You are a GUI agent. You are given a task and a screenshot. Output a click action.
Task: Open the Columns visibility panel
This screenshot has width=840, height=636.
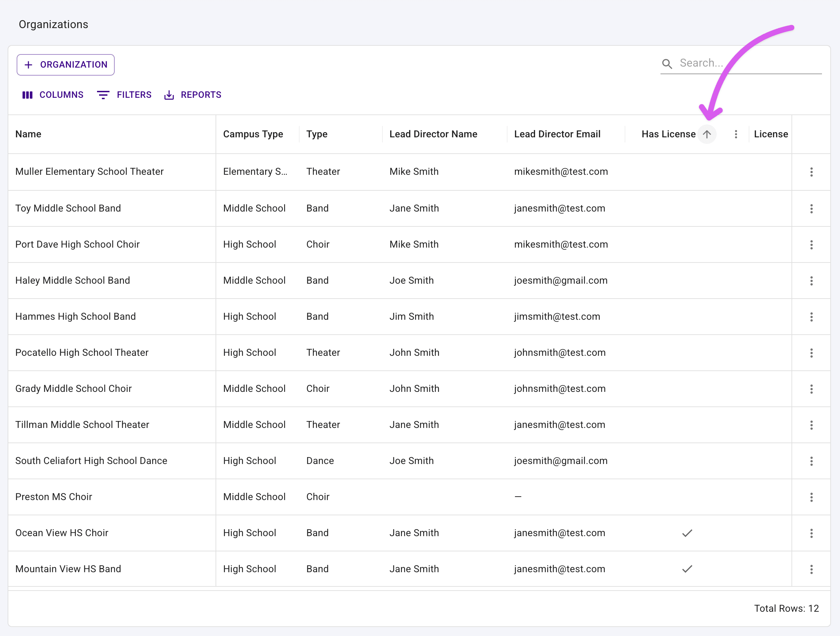(x=53, y=95)
